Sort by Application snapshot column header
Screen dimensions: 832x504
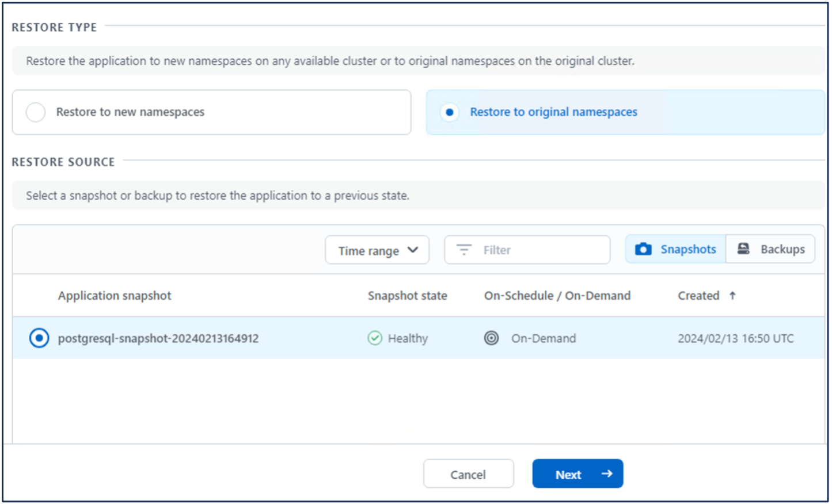pos(115,296)
